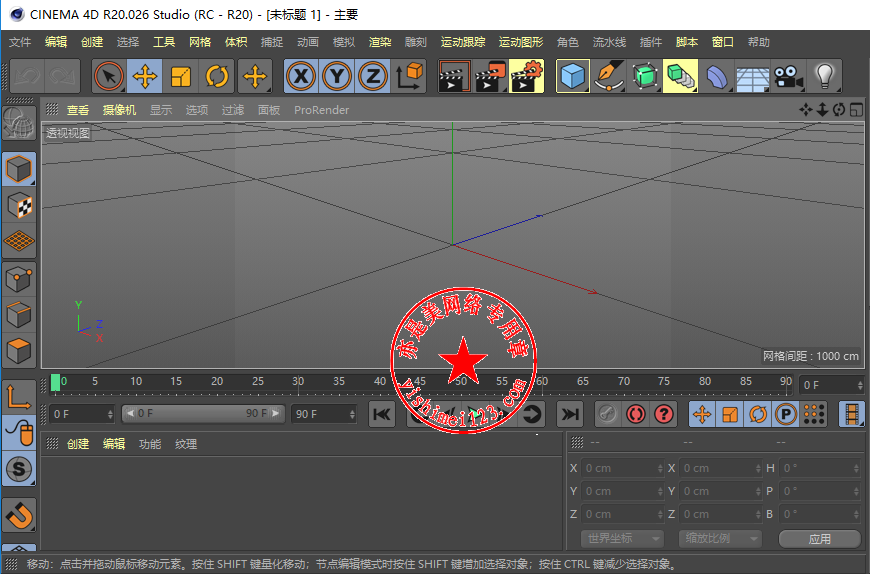Toggle viewport maximize icon
This screenshot has width=870, height=574.
click(x=856, y=110)
